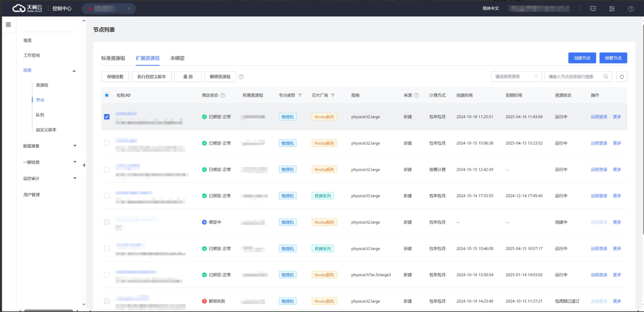Open 用户管理 in the sidebar
644x312 pixels.
coord(32,195)
